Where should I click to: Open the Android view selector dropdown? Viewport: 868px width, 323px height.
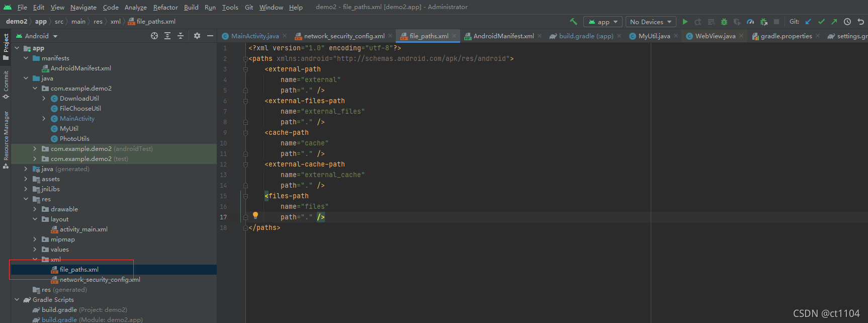[x=37, y=36]
